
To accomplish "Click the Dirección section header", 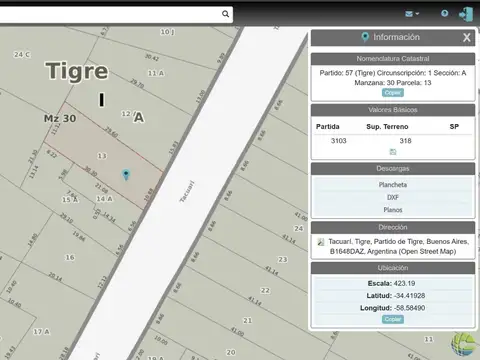I will tap(393, 227).
